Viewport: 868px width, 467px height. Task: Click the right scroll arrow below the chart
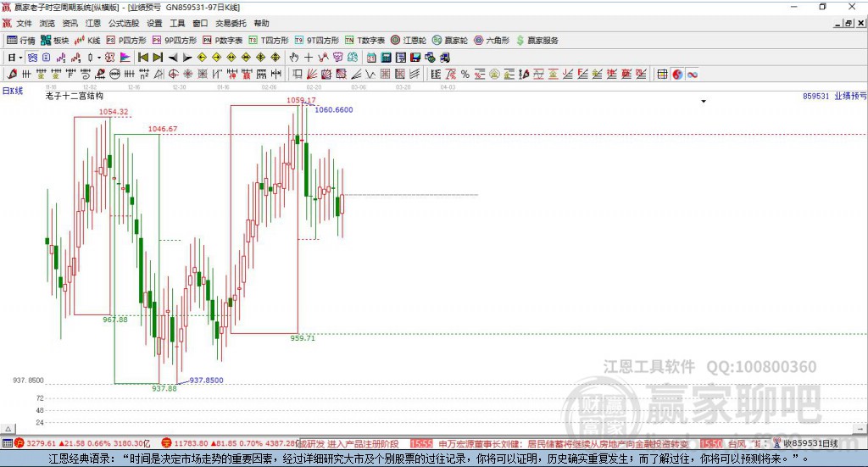(x=861, y=429)
